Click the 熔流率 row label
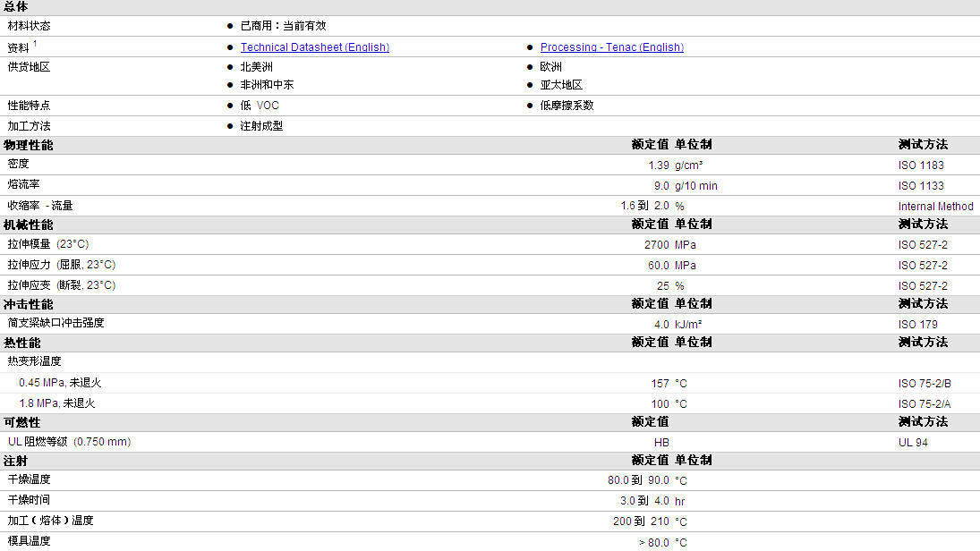Viewport: 980px width, 551px height. pyautogui.click(x=24, y=184)
